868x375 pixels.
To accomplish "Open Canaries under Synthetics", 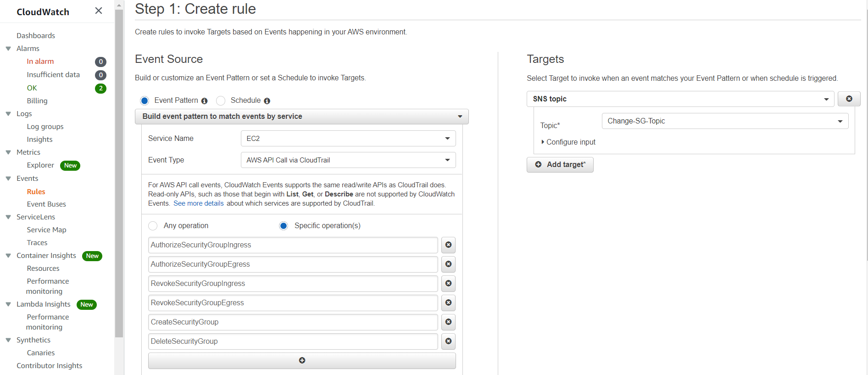I will click(41, 353).
